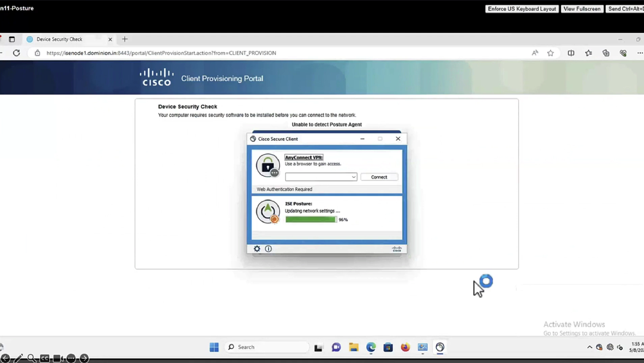Open Edge Settings and more menu

[640, 53]
